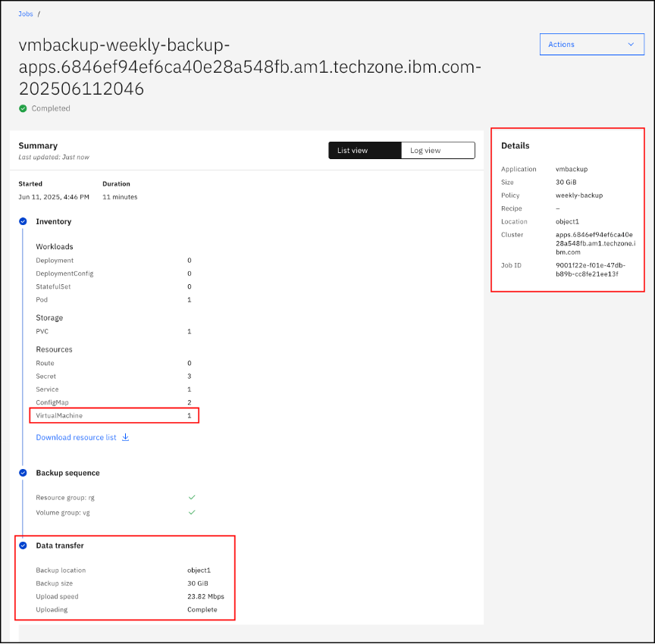The height and width of the screenshot is (644, 655).
Task: Go back to Jobs via breadcrumb
Action: point(26,14)
